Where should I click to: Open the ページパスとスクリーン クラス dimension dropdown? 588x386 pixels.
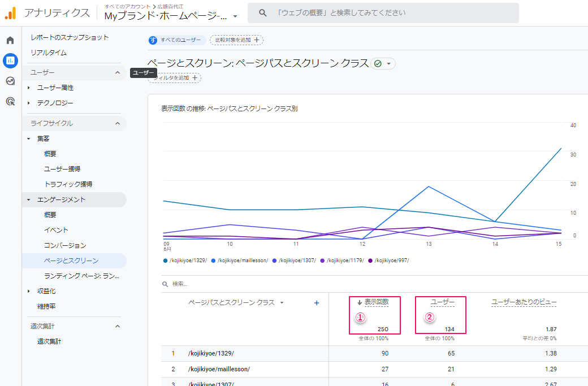point(236,303)
